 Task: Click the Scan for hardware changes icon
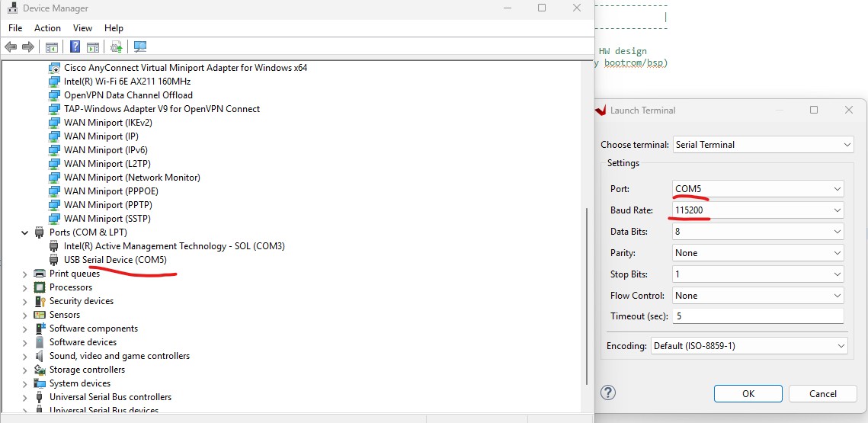coord(140,47)
